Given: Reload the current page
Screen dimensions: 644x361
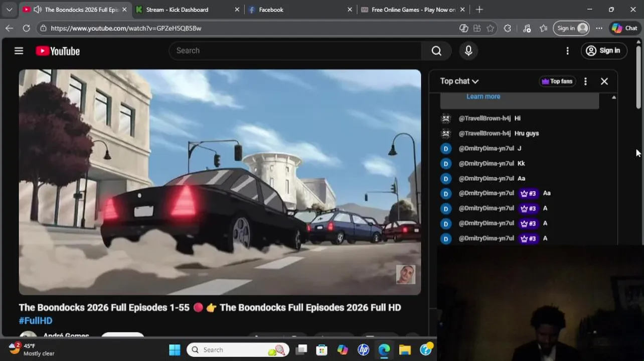Looking at the screenshot, I should click(26, 28).
